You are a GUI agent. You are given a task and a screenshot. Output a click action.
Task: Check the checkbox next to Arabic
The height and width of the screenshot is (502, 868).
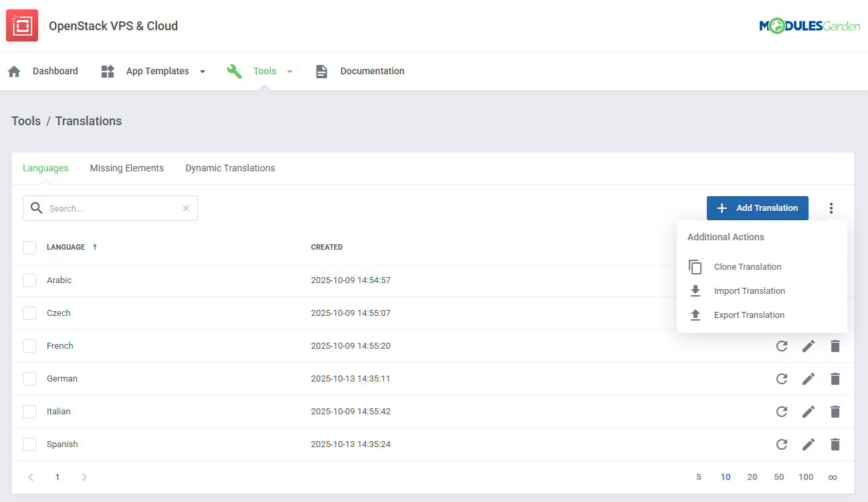pyautogui.click(x=29, y=280)
